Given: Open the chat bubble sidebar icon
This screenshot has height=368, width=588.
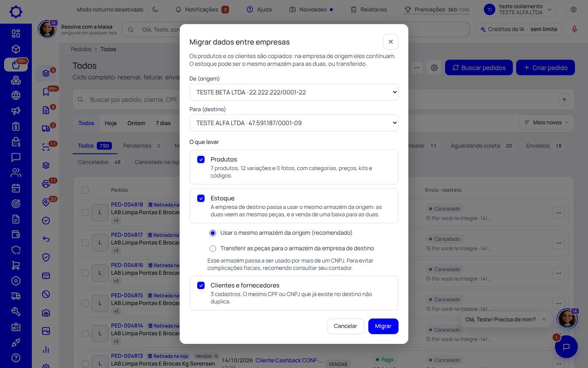Looking at the screenshot, I should (x=16, y=157).
